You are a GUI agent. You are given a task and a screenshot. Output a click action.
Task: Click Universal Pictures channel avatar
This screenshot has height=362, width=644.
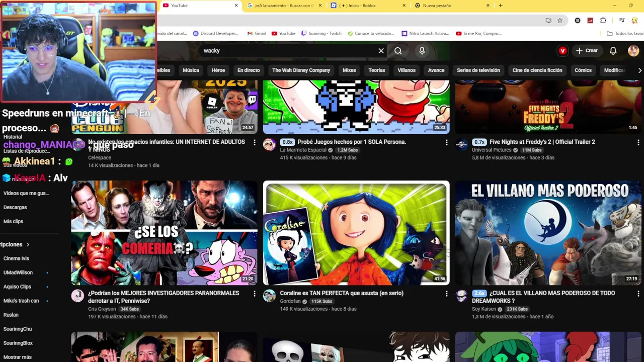tap(462, 145)
